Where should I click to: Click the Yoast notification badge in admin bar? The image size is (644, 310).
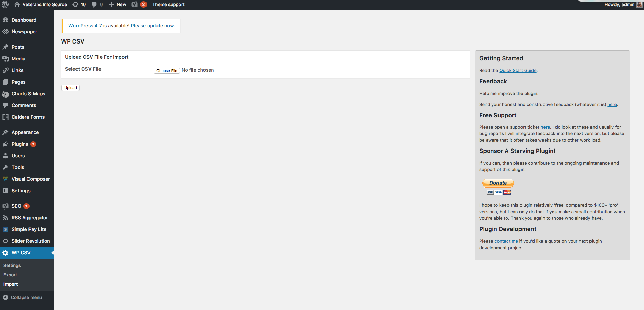tap(144, 4)
